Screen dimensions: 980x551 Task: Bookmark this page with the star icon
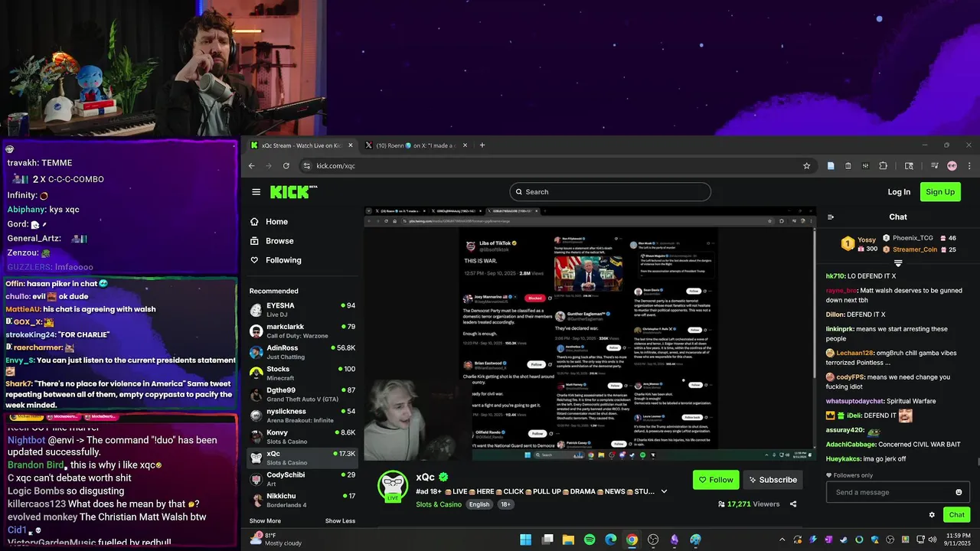pyautogui.click(x=806, y=166)
